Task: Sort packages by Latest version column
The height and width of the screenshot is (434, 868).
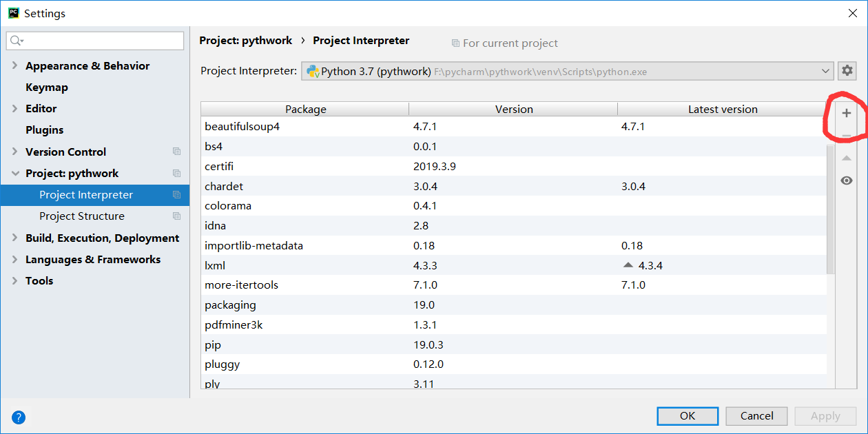Action: (722, 110)
